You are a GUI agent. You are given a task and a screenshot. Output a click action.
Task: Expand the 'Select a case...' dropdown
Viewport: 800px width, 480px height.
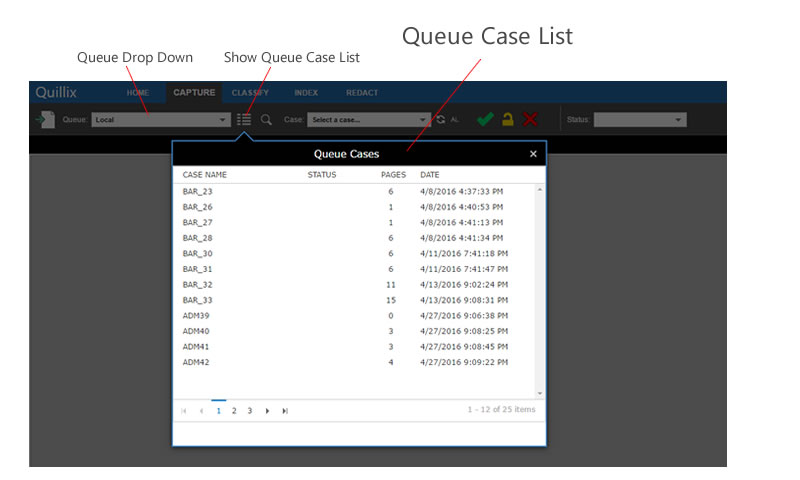pos(369,120)
